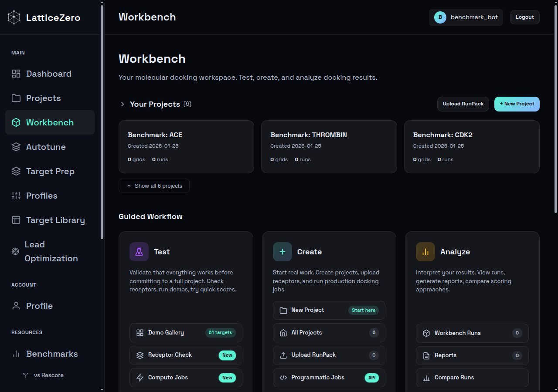558x392 pixels.
Task: Open the Target Library page
Action: (x=50, y=220)
